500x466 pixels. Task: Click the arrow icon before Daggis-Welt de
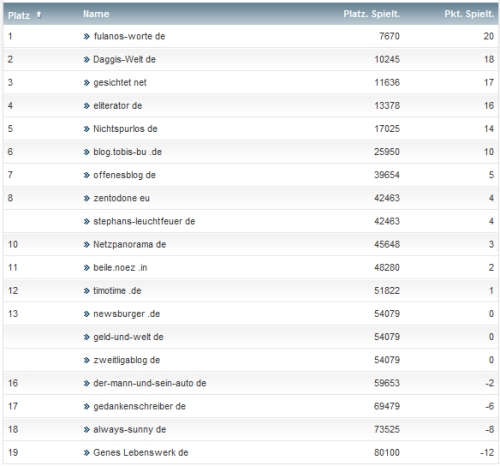click(x=87, y=60)
